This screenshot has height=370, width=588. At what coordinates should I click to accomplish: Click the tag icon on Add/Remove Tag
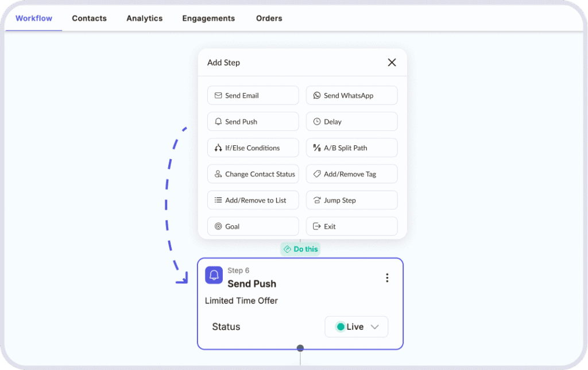point(317,174)
